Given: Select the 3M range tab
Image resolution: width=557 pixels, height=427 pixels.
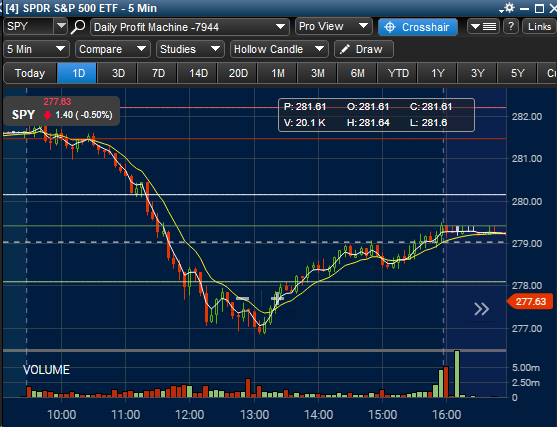Looking at the screenshot, I should [x=318, y=73].
